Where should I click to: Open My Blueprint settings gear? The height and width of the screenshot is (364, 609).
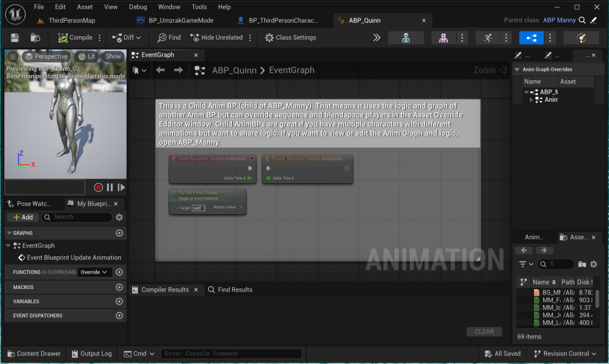click(x=119, y=217)
